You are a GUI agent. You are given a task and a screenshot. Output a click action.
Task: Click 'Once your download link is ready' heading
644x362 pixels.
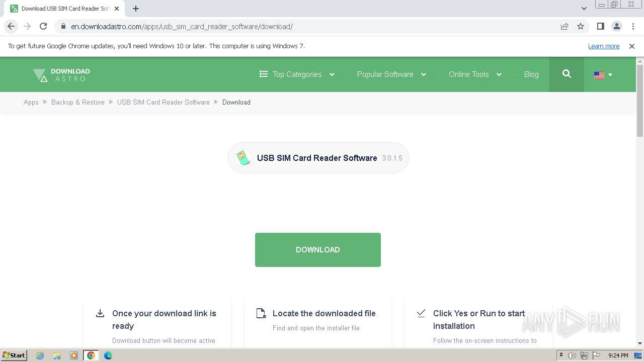164,320
